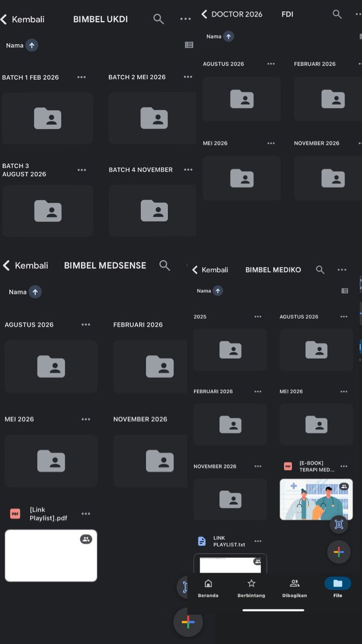Open options for MEDIKO 2025 folder
This screenshot has width=362, height=644.
pos(258,317)
